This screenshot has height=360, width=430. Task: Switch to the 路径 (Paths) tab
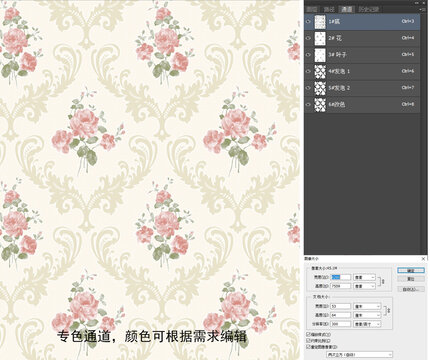point(329,9)
